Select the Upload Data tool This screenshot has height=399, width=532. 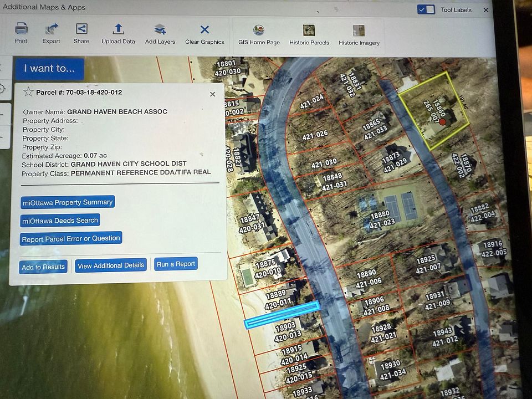[x=118, y=30]
